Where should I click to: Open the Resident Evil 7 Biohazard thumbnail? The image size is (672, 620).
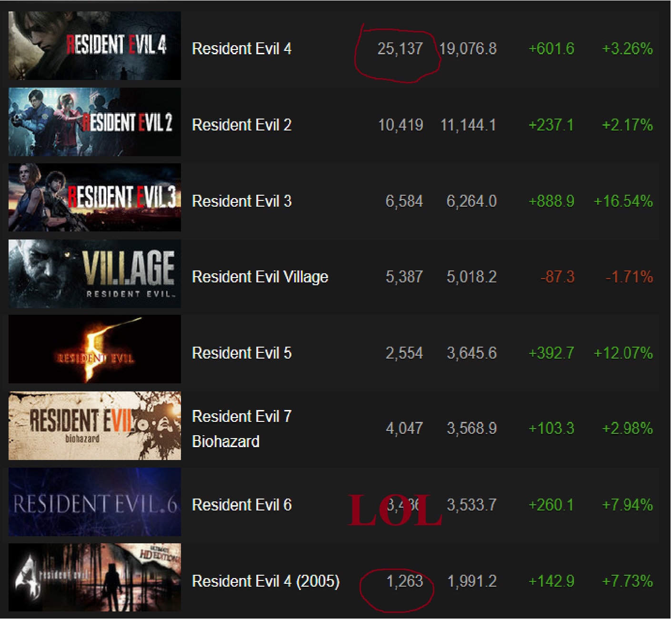coord(95,426)
